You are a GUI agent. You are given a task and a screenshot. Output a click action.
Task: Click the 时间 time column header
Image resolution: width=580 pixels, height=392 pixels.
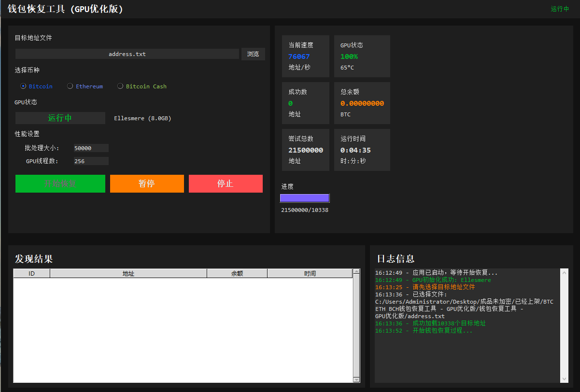310,274
